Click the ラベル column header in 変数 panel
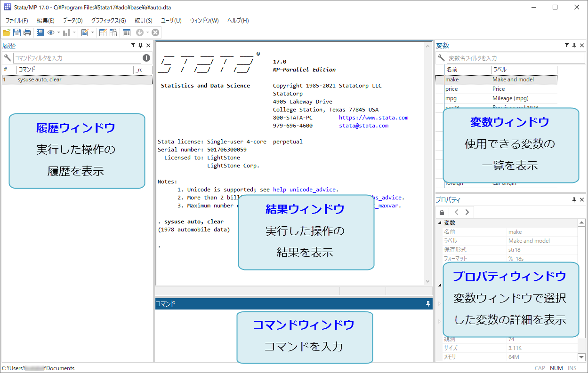 [524, 70]
